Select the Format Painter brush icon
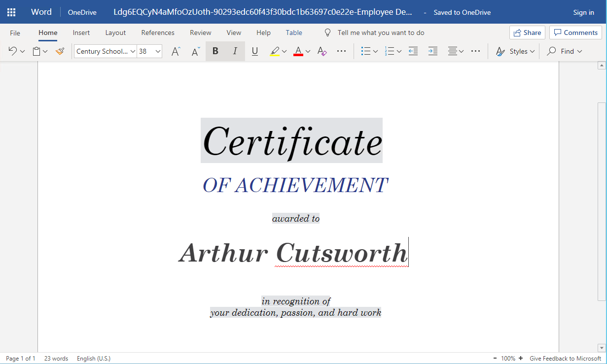The height and width of the screenshot is (364, 607). [60, 51]
